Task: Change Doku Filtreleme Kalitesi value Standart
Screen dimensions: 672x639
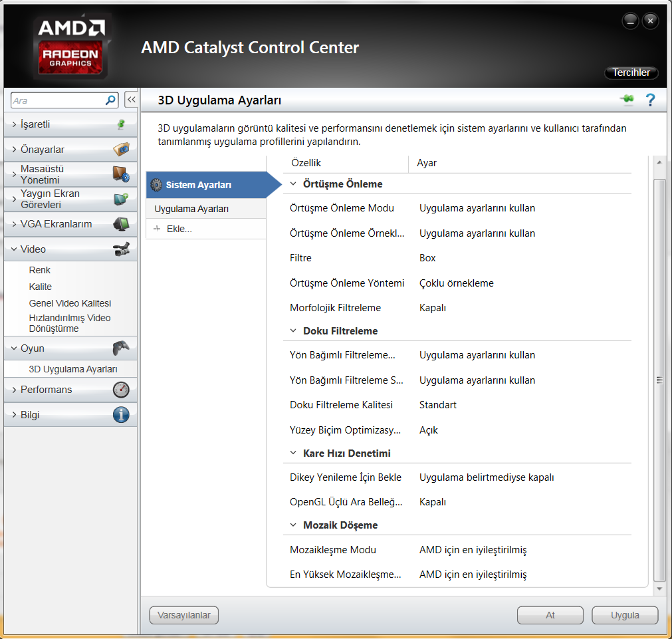Action: [x=437, y=405]
